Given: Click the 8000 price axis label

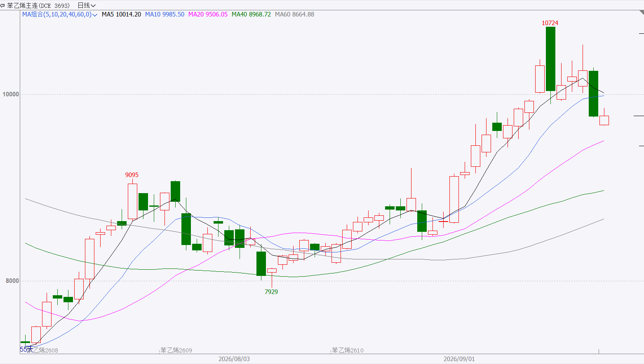Looking at the screenshot, I should coord(12,281).
